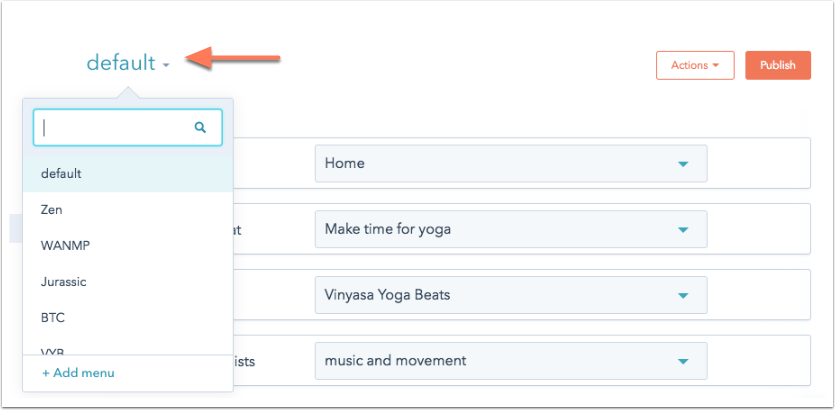Choose WANMP from the menu list
This screenshot has height=410, width=835.
click(128, 246)
